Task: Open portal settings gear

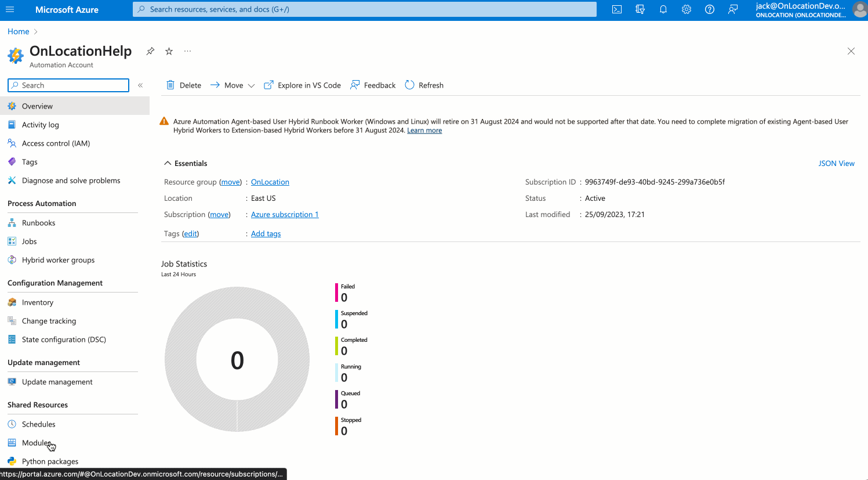Action: 687,9
